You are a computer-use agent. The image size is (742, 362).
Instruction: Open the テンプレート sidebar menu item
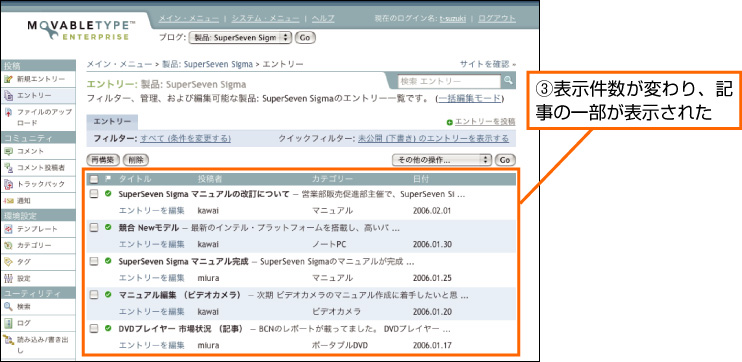pyautogui.click(x=38, y=229)
